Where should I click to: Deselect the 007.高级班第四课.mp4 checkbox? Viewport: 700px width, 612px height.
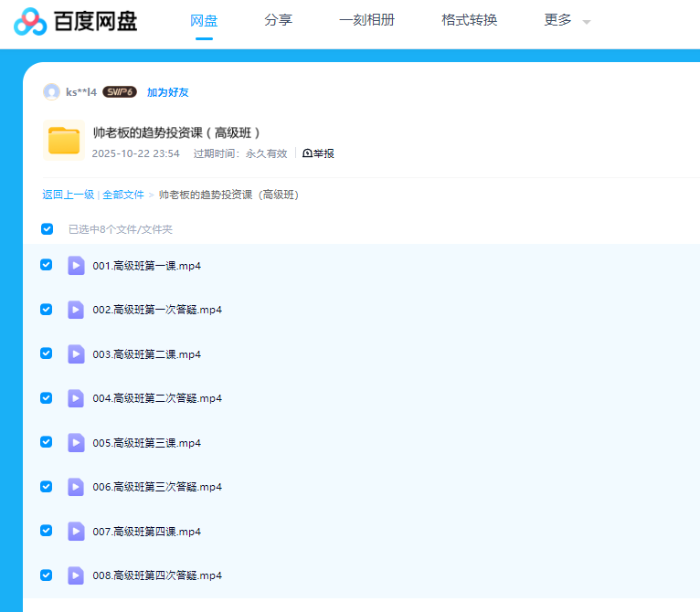pyautogui.click(x=47, y=531)
